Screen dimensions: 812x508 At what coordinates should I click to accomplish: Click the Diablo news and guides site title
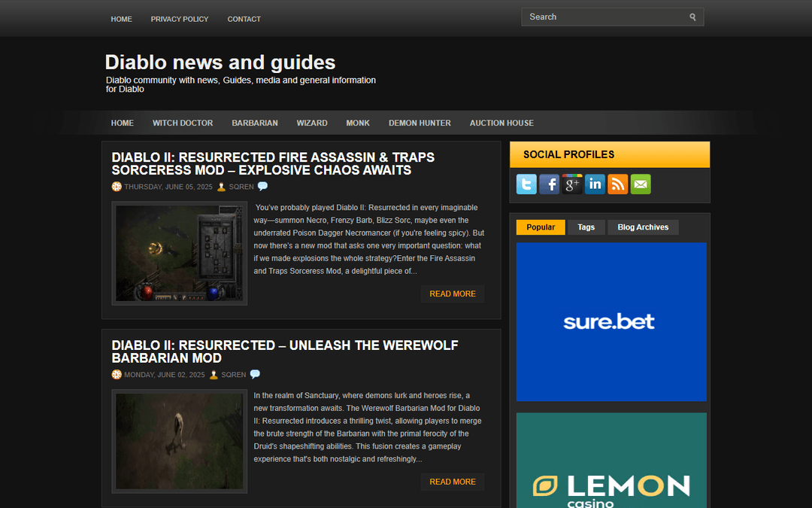[x=220, y=62]
